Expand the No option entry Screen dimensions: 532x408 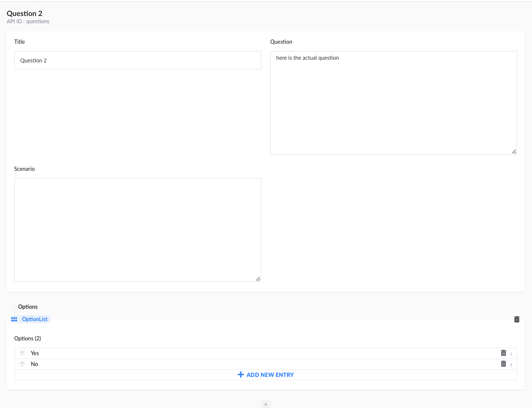coord(22,364)
